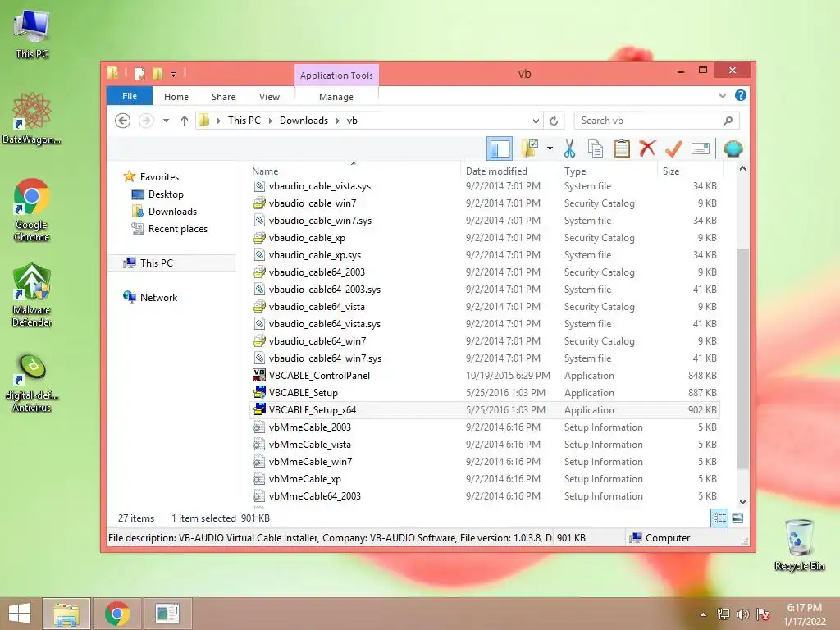Open the arrow after Downloads breadcrumb
840x630 pixels.
[x=337, y=121]
